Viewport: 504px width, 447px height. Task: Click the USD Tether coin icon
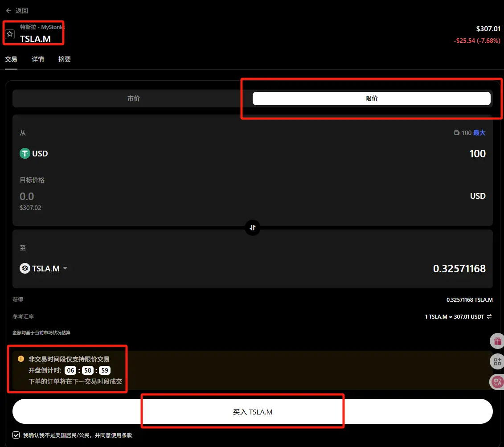25,153
